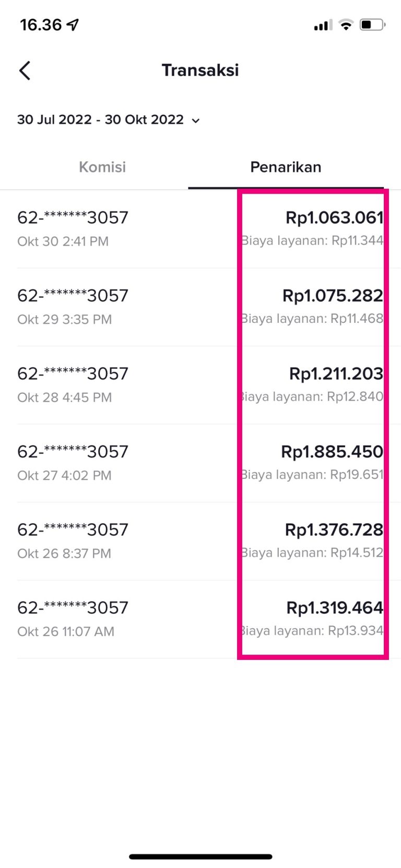Select the Rp1.885.450 withdrawal amount

[332, 452]
